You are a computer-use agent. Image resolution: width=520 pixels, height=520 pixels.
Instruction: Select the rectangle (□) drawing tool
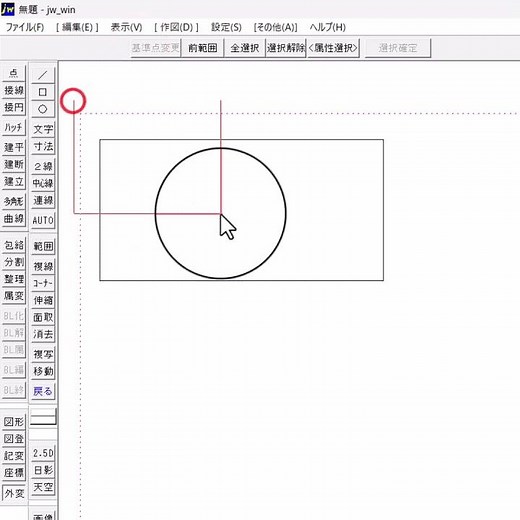pos(43,92)
